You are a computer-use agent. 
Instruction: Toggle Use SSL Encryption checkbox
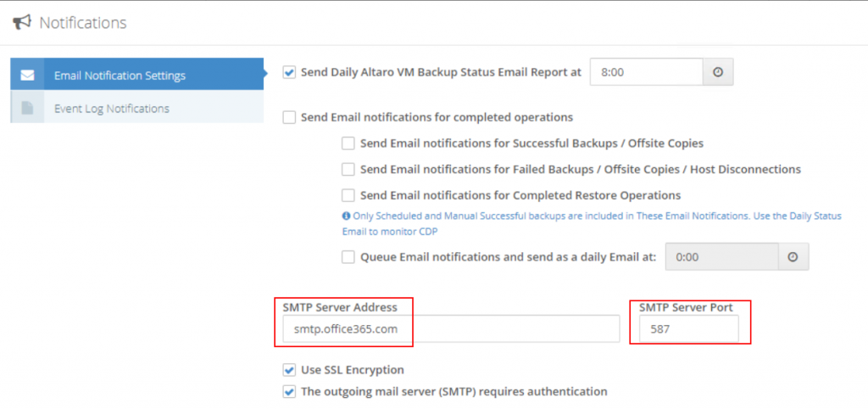tap(289, 370)
